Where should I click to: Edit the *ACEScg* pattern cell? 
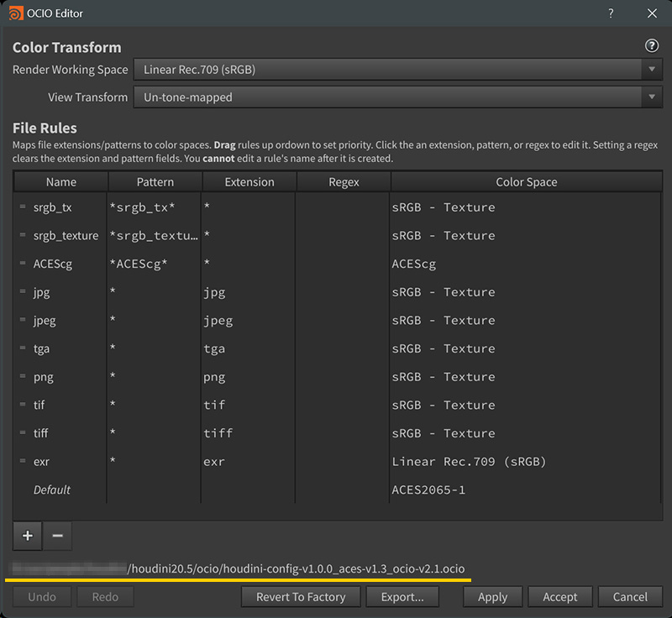[155, 264]
